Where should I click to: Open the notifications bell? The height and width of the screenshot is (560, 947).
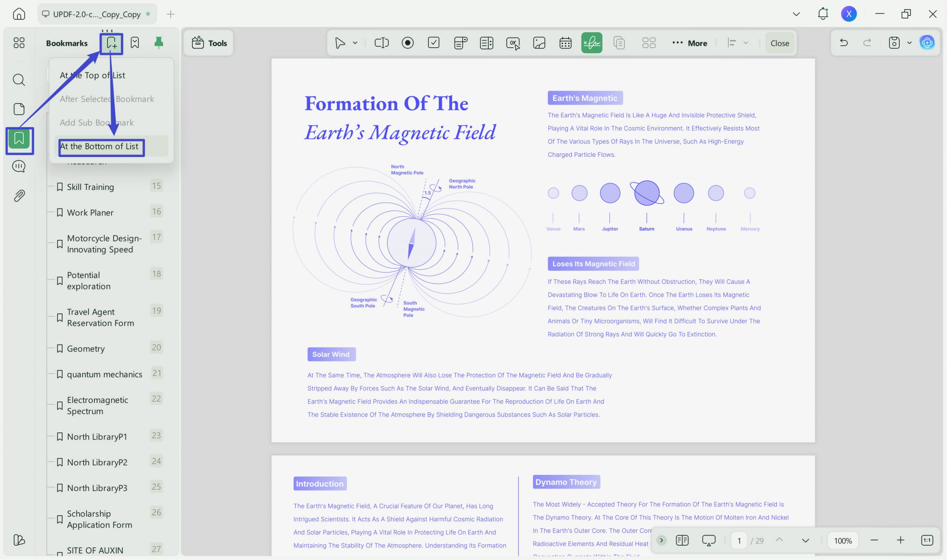[823, 14]
